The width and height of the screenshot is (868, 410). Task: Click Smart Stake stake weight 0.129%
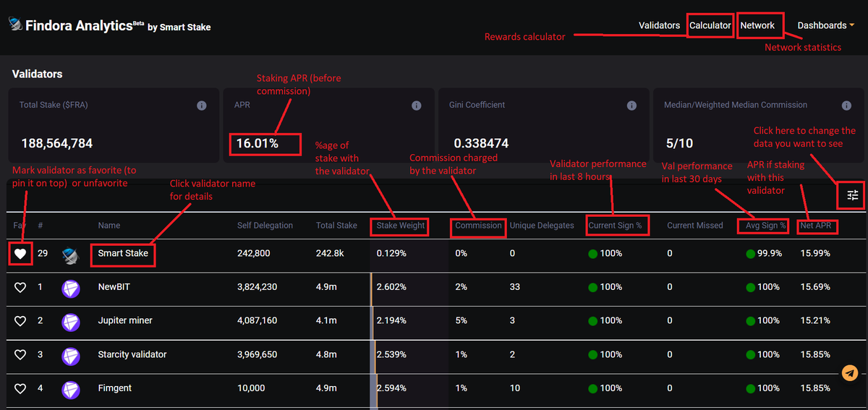(x=391, y=254)
